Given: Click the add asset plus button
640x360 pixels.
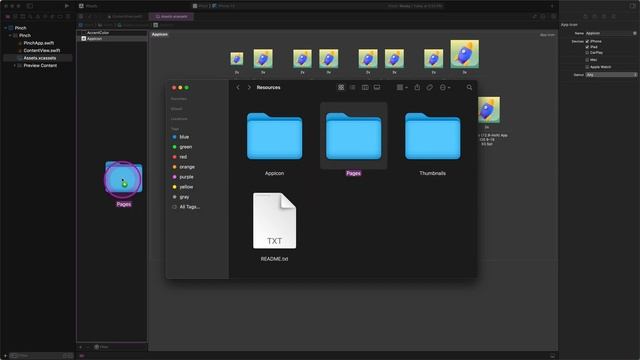Looking at the screenshot, I should (80, 347).
